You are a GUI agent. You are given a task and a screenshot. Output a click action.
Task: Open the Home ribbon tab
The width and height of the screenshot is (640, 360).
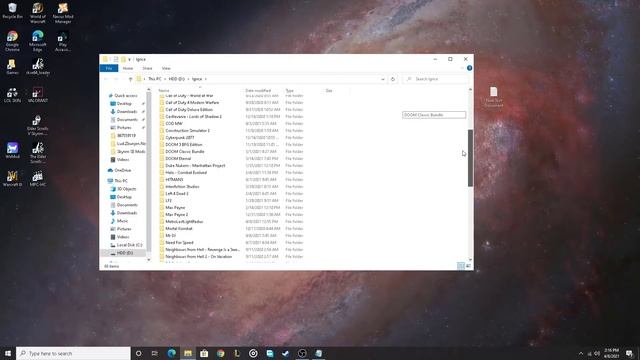128,68
